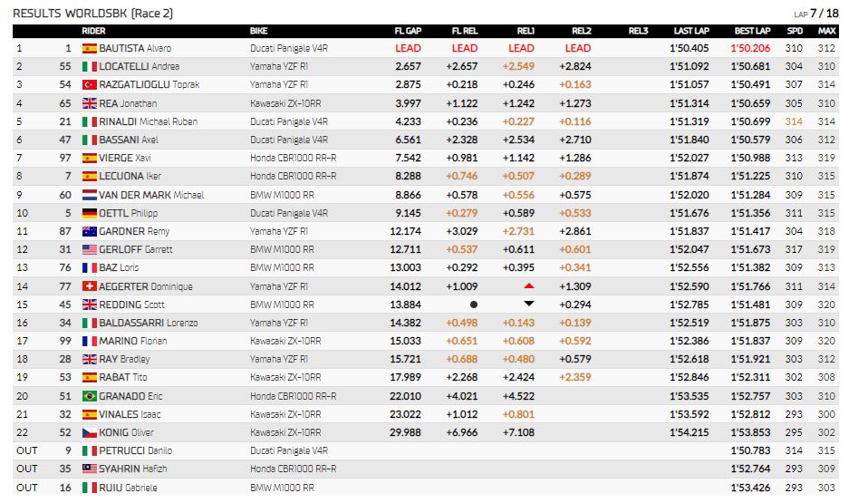The height and width of the screenshot is (503, 868).
Task: Click the LAST LAP column header
Action: point(691,31)
